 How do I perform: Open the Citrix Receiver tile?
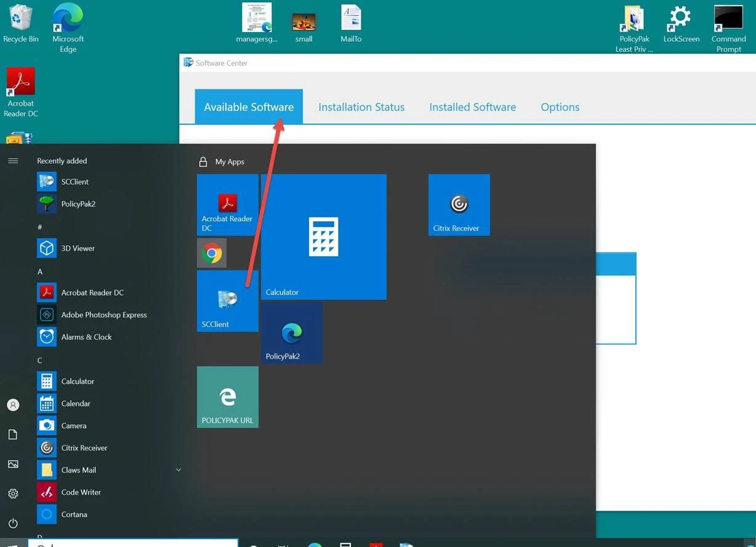point(459,205)
